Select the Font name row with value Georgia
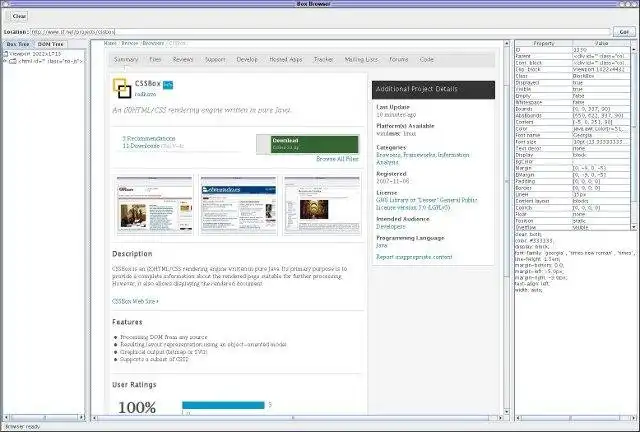This screenshot has width=640, height=432. (573, 135)
